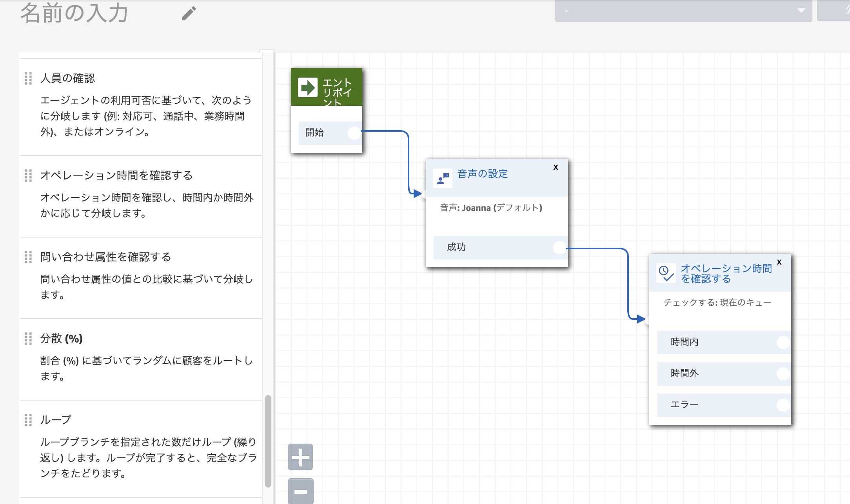Click the pencil icon to edit flow name
The height and width of the screenshot is (504, 850).
coord(189,13)
